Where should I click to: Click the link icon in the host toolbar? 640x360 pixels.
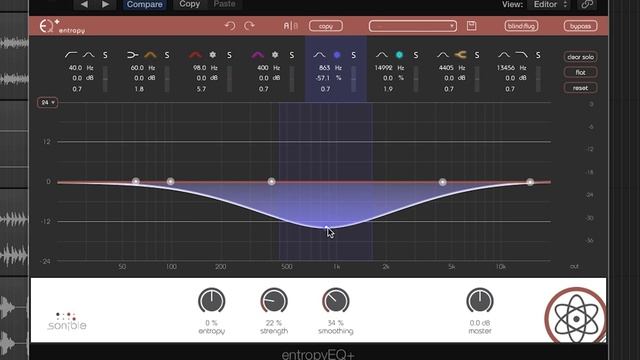tap(587, 4)
